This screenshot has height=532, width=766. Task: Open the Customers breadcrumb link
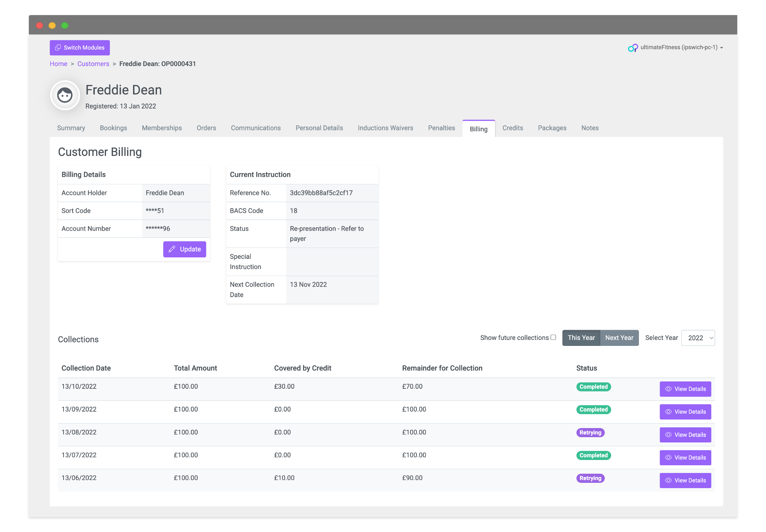[x=93, y=64]
